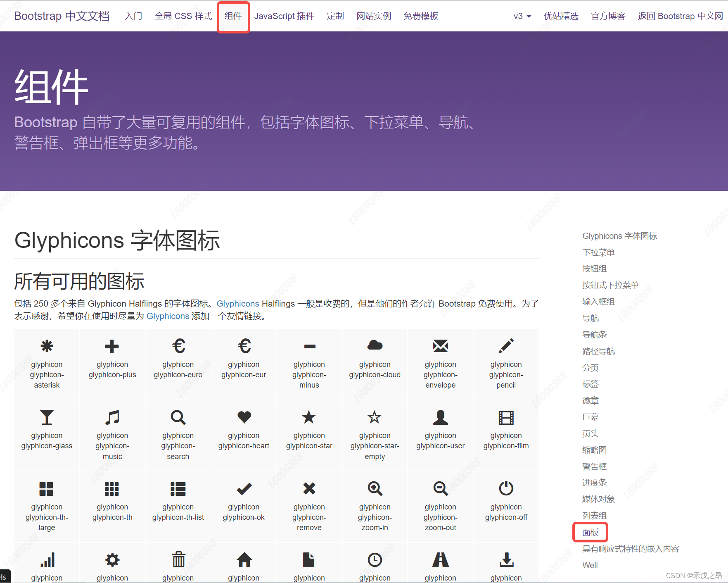Select the glyphicon-zoom-out icon
Viewport: 728px width, 583px height.
click(x=441, y=489)
